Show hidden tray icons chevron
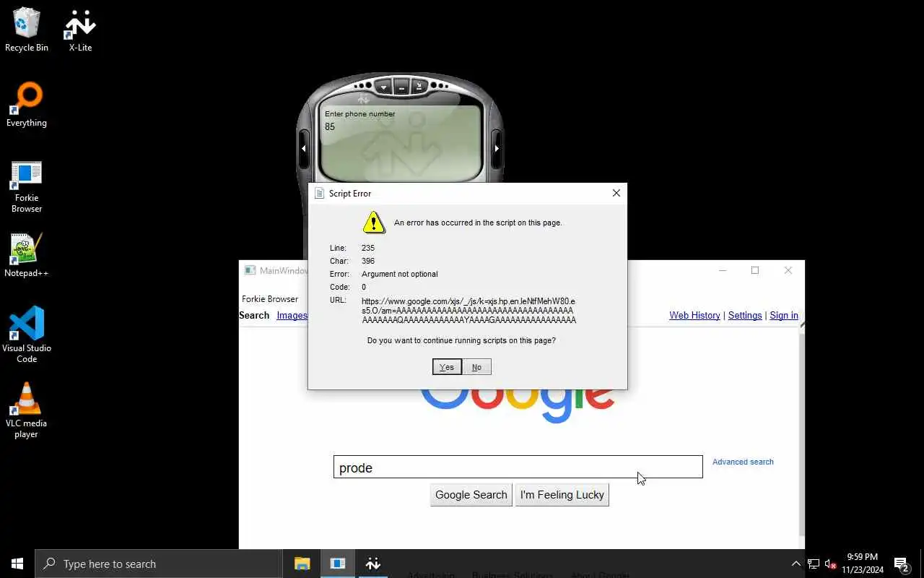Screen dimensions: 924x578 tap(796, 564)
